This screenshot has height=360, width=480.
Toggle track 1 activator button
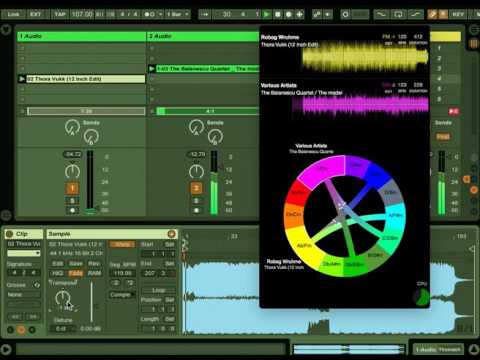click(72, 189)
